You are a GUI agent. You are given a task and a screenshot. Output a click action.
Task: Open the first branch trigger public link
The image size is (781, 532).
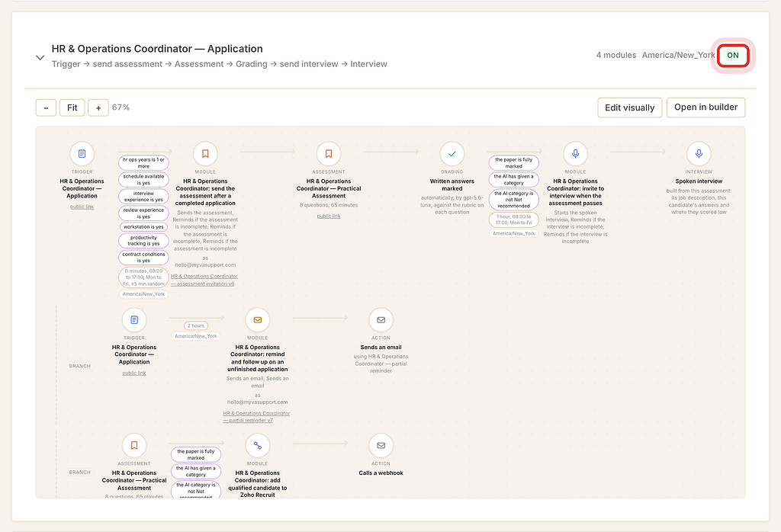pyautogui.click(x=134, y=373)
